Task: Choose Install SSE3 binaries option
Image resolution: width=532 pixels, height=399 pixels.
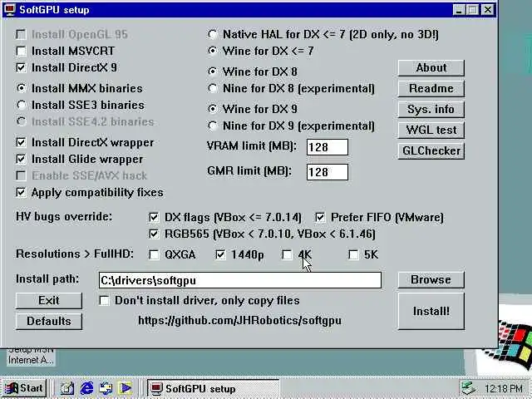Action: point(22,105)
